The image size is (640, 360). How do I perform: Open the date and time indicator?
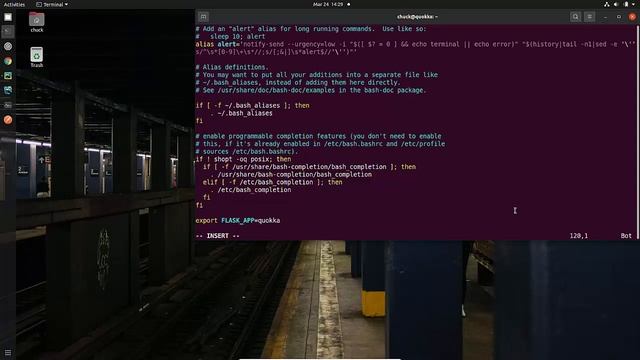pos(328,4)
